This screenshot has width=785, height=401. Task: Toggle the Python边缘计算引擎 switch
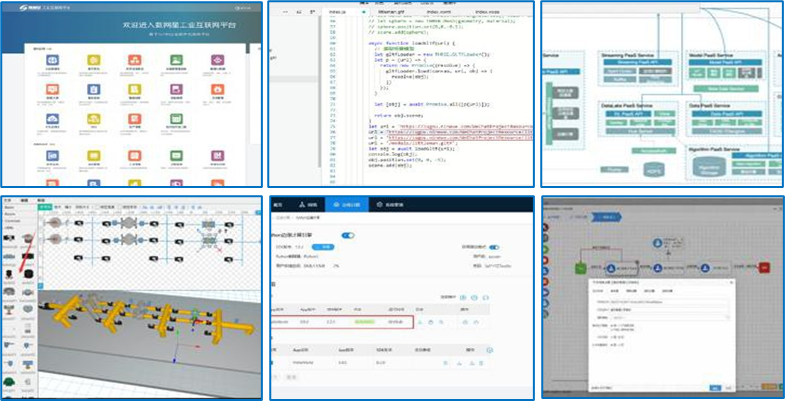pos(348,236)
